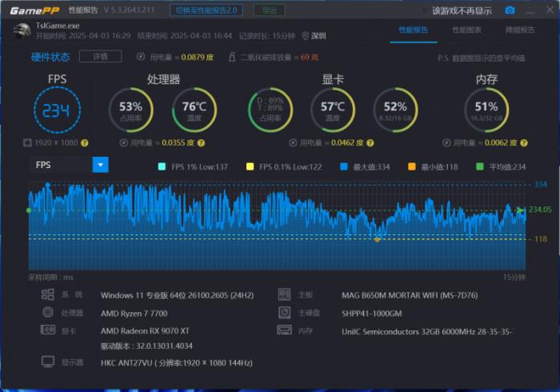Image resolution: width=560 pixels, height=392 pixels.
Task: Click the yellow FPS 0.1% Low swatch
Action: (250, 166)
